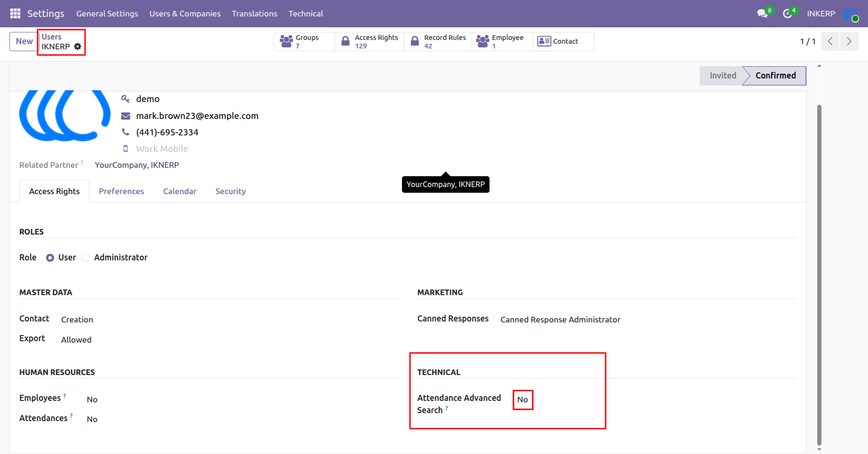Open the gear actions menu beside IKNERP
868x454 pixels.
78,47
